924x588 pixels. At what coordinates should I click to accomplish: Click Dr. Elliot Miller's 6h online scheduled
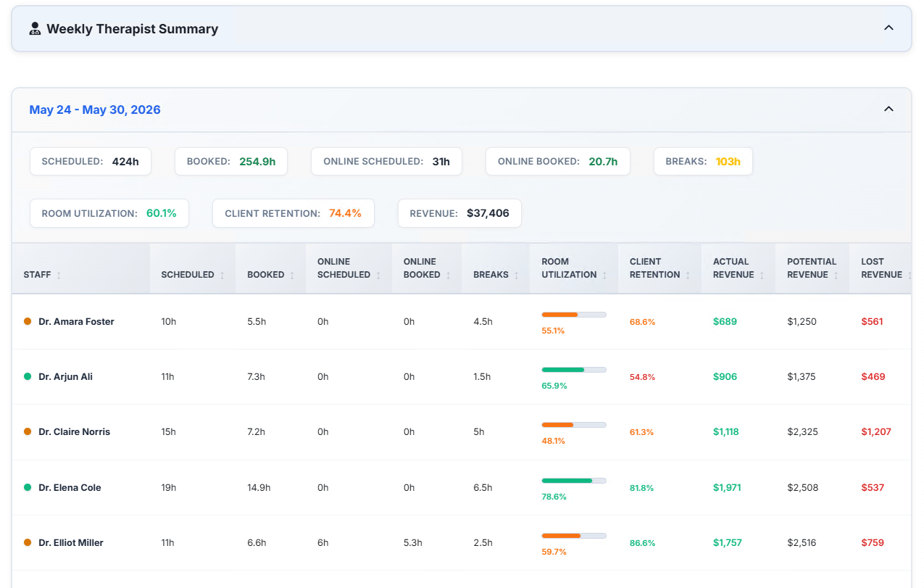[322, 542]
